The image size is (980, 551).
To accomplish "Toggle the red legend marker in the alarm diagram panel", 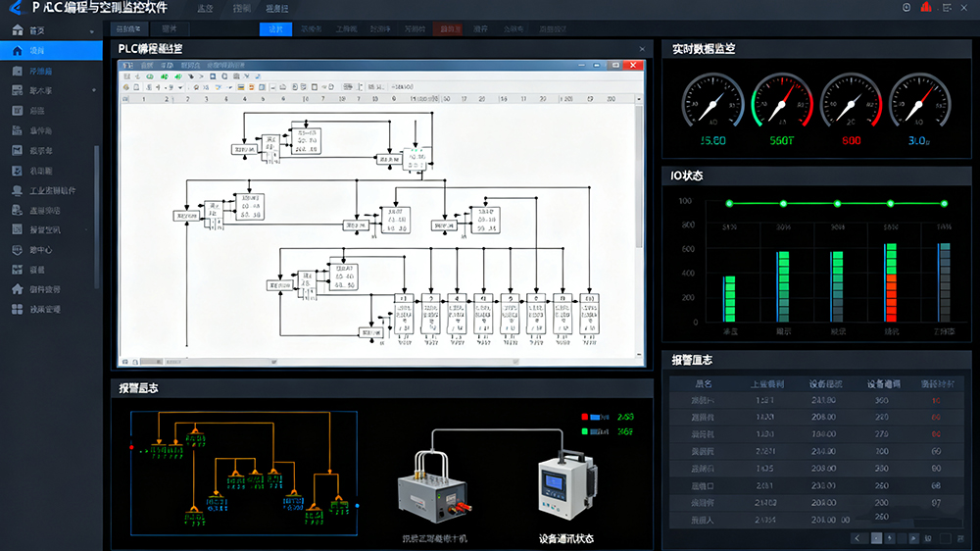I will (x=584, y=416).
